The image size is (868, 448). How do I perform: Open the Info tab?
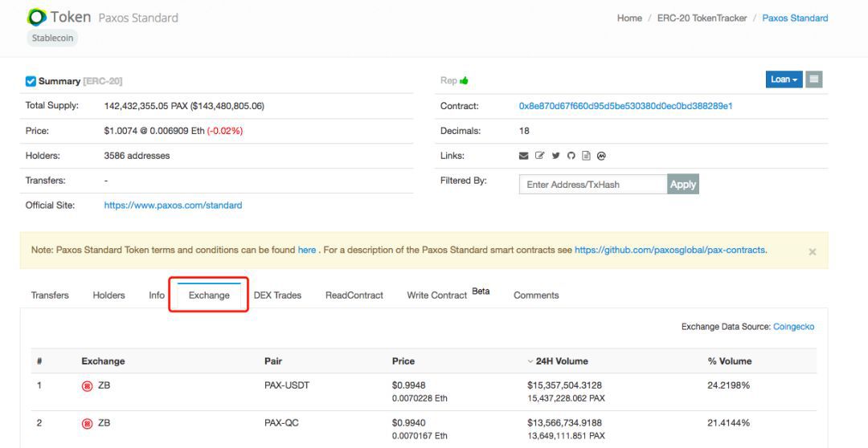point(157,295)
